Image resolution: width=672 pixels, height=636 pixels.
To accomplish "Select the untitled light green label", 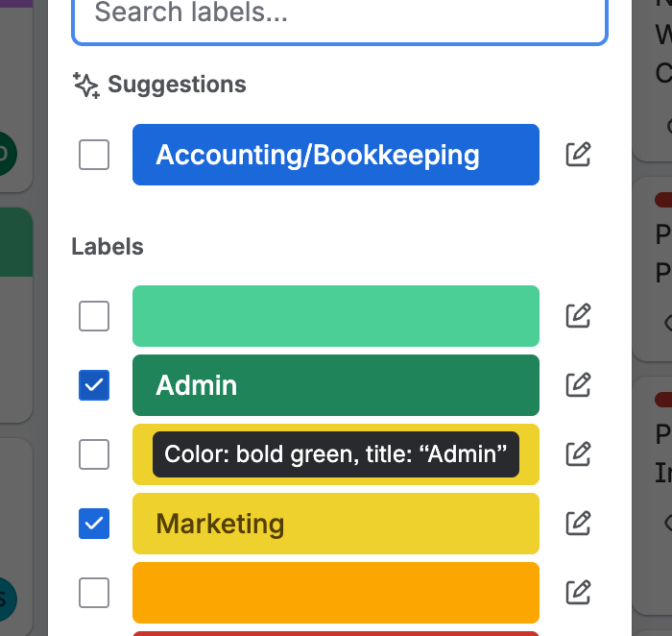I will click(336, 316).
